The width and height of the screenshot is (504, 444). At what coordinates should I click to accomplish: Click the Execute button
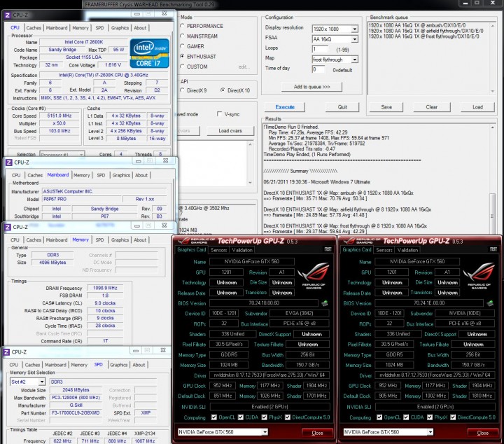click(x=285, y=107)
